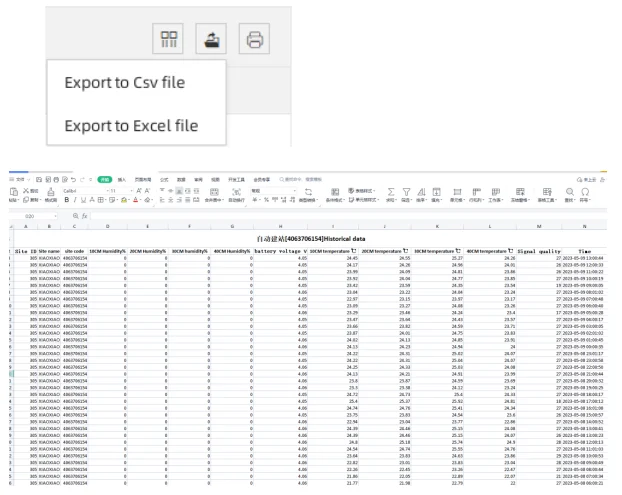Toggle Bold formatting

click(x=67, y=200)
